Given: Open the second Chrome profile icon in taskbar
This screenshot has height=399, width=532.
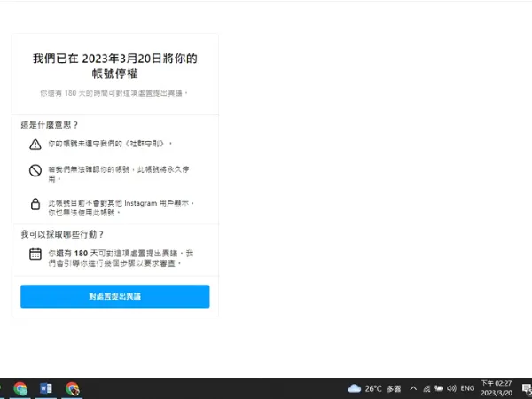Looking at the screenshot, I should pos(73,388).
